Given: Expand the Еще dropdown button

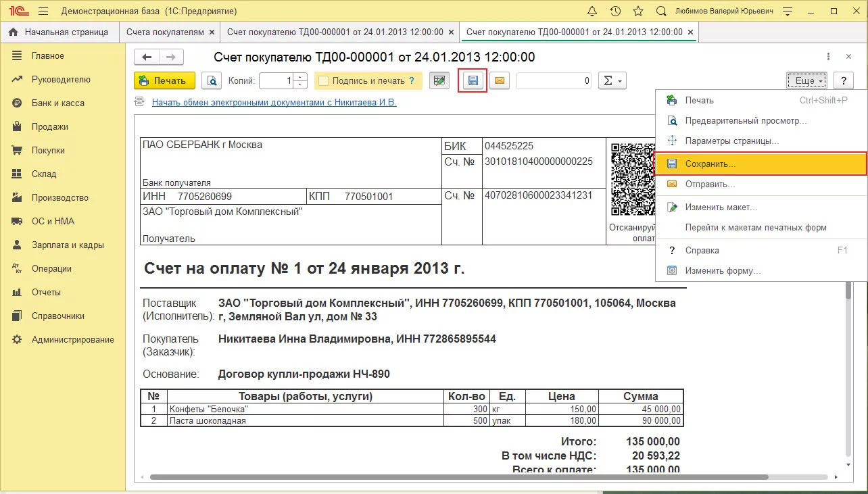Looking at the screenshot, I should point(807,81).
